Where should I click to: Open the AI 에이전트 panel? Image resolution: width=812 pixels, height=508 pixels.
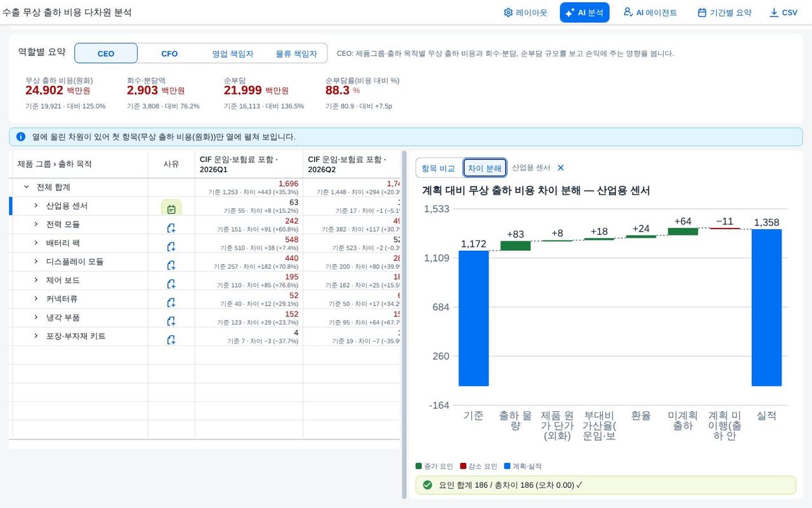650,13
